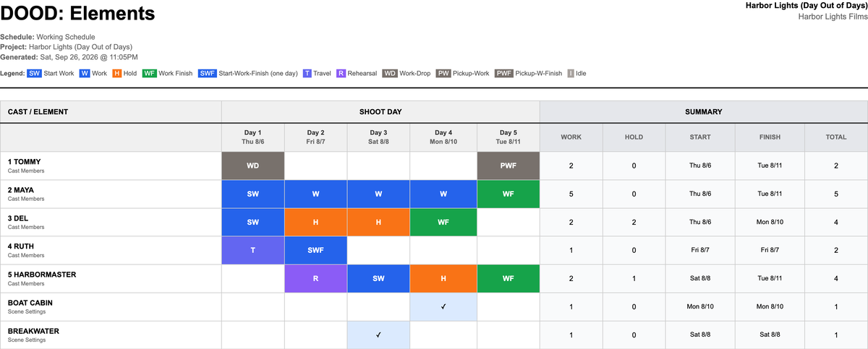Image resolution: width=868 pixels, height=349 pixels.
Task: Click Maya's TOTAL value 5
Action: (x=836, y=194)
